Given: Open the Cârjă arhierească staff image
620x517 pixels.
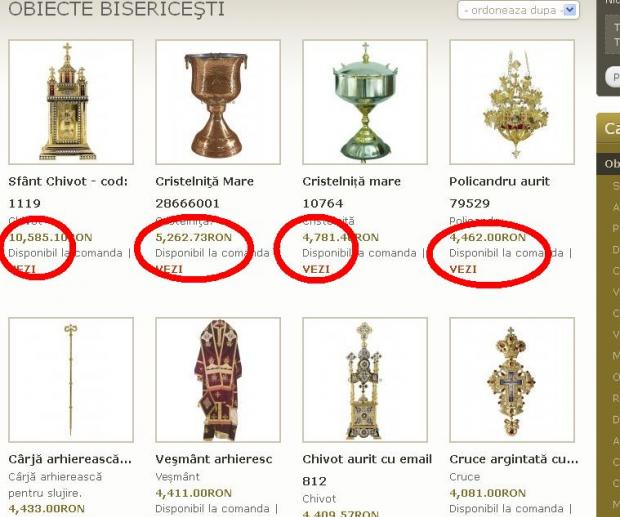Looking at the screenshot, I should pos(71,380).
